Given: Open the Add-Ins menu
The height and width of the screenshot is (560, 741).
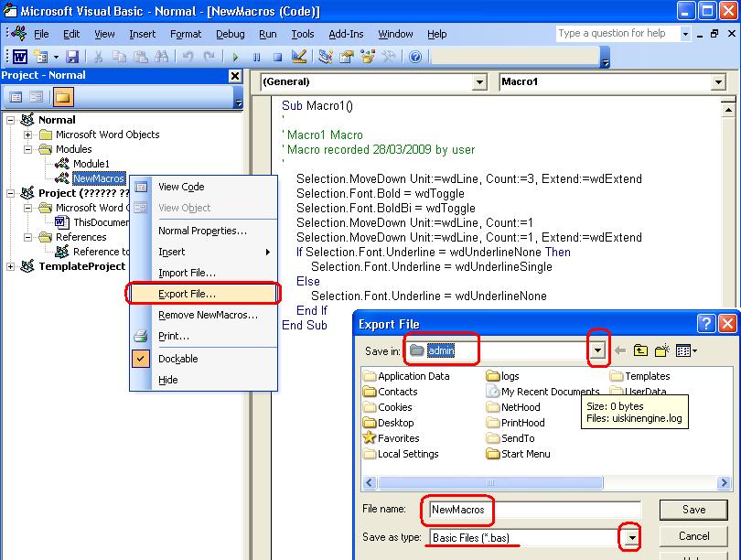Looking at the screenshot, I should (x=346, y=34).
